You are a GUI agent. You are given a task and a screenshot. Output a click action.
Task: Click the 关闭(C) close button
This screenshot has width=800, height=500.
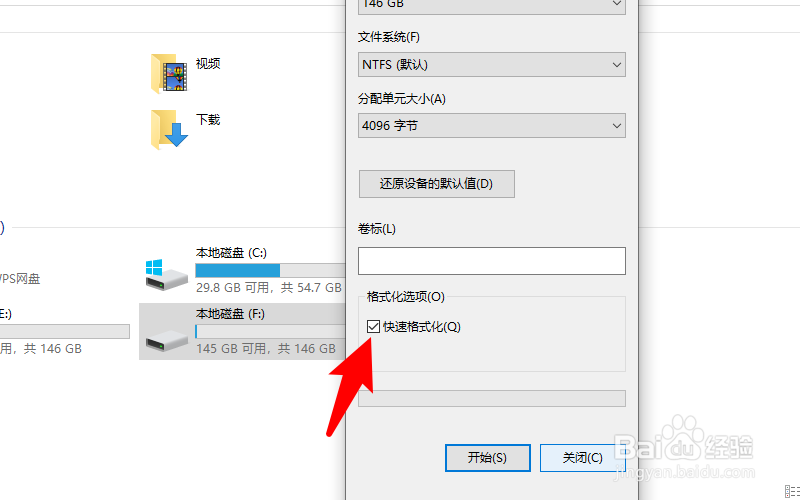click(x=583, y=458)
